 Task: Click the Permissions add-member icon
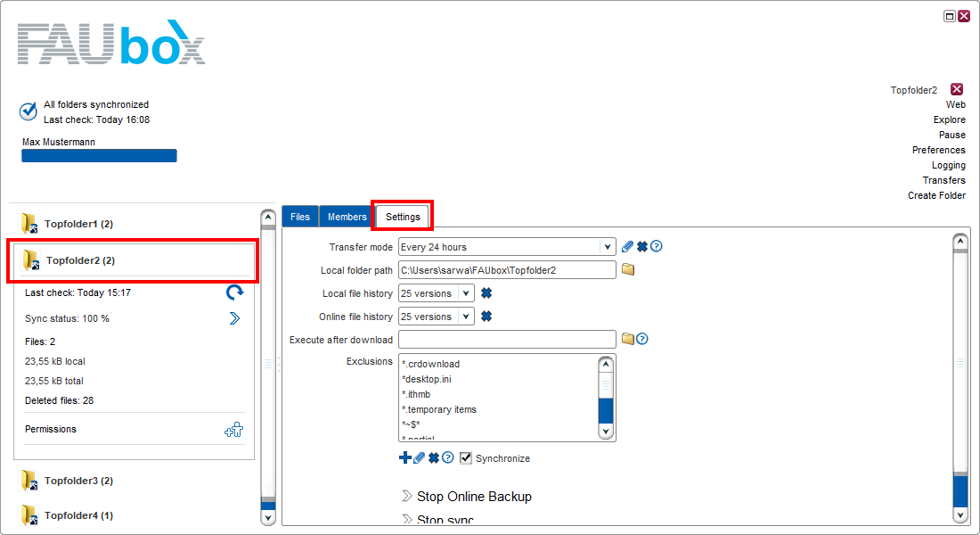[x=233, y=429]
